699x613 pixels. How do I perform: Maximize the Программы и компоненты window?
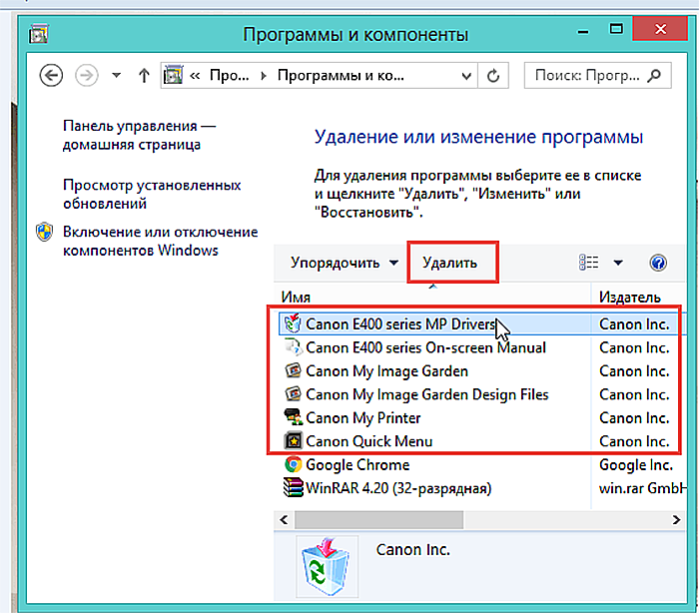(x=616, y=29)
